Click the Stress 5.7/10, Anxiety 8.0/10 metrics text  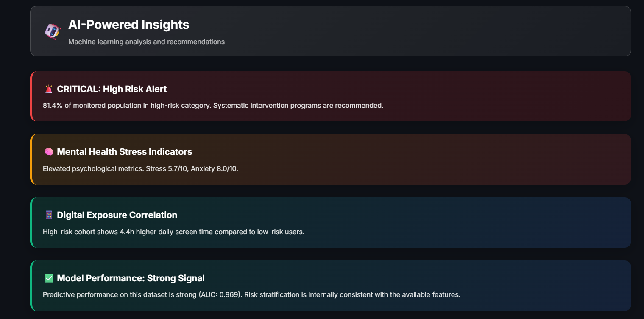click(192, 168)
